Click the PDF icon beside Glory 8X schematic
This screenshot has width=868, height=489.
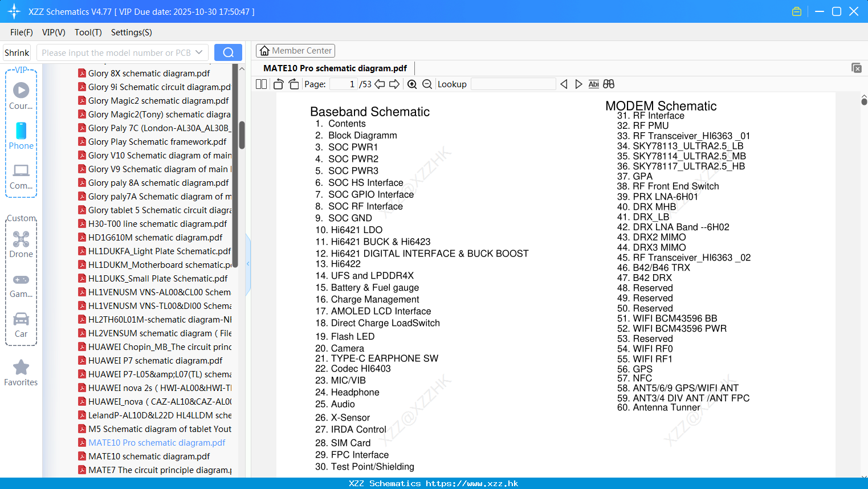82,73
